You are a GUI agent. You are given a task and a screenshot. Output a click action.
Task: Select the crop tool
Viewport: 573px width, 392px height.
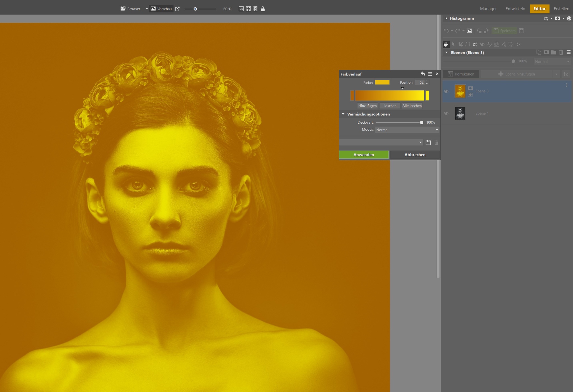[461, 44]
